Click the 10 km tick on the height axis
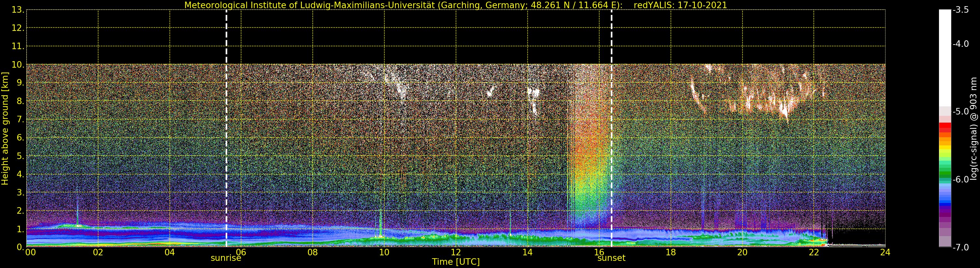The height and width of the screenshot is (268, 980). 18,65
